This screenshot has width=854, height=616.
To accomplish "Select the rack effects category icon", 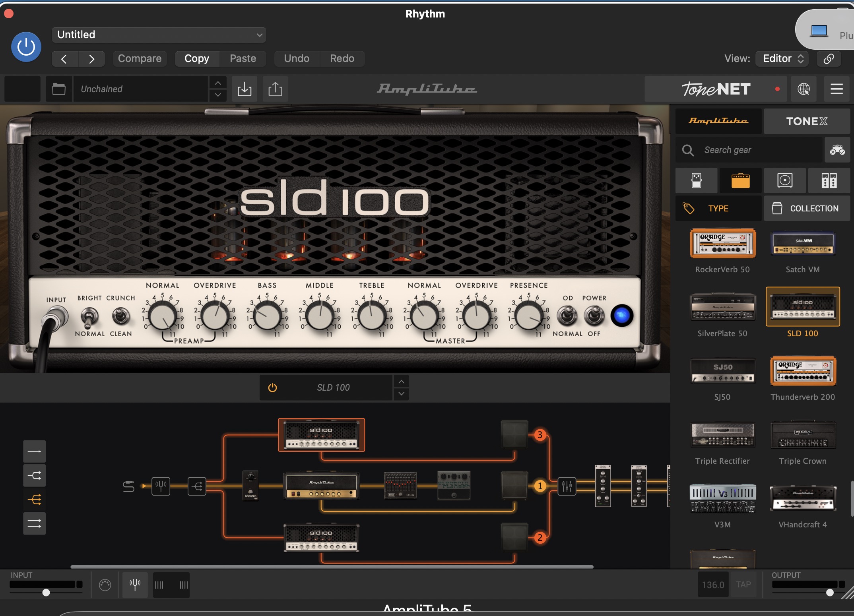I will click(x=829, y=180).
